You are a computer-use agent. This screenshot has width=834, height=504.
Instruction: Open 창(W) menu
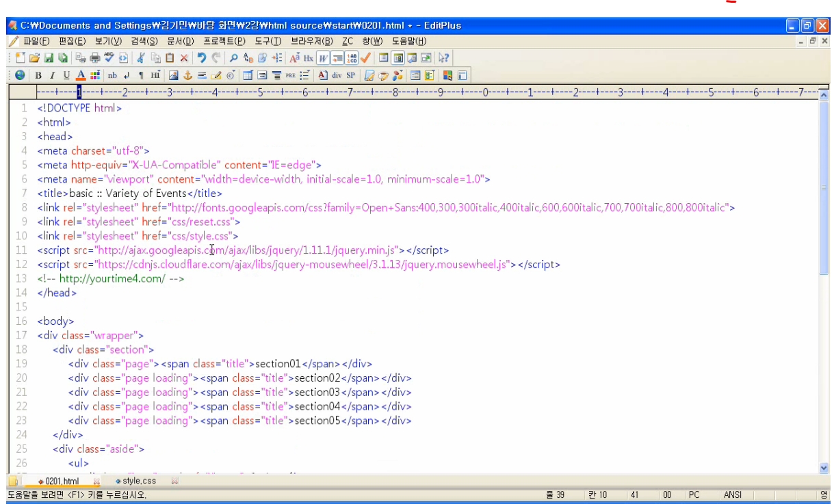pyautogui.click(x=372, y=41)
